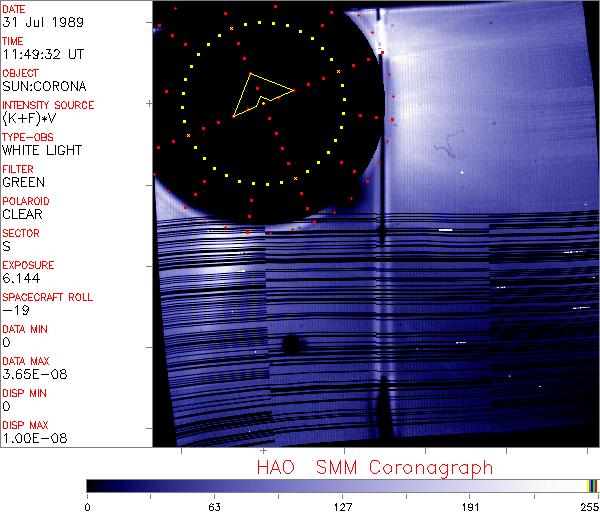Select the polaroid value "CLEAR"
This screenshot has height=512, width=600.
(24, 214)
